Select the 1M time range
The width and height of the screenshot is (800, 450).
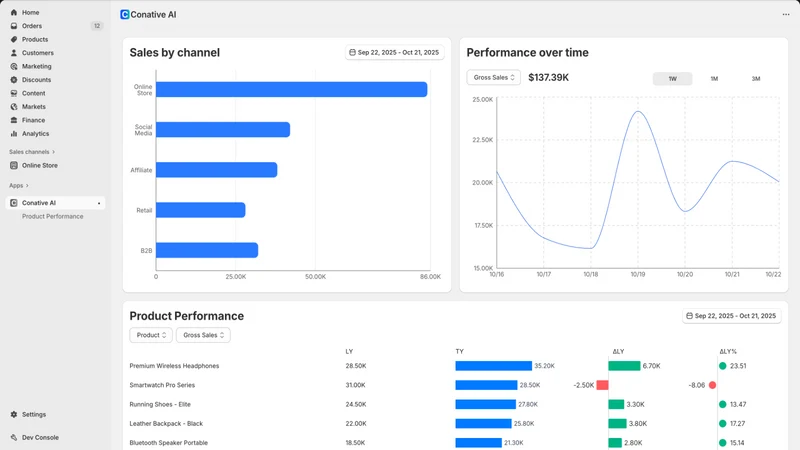[714, 79]
